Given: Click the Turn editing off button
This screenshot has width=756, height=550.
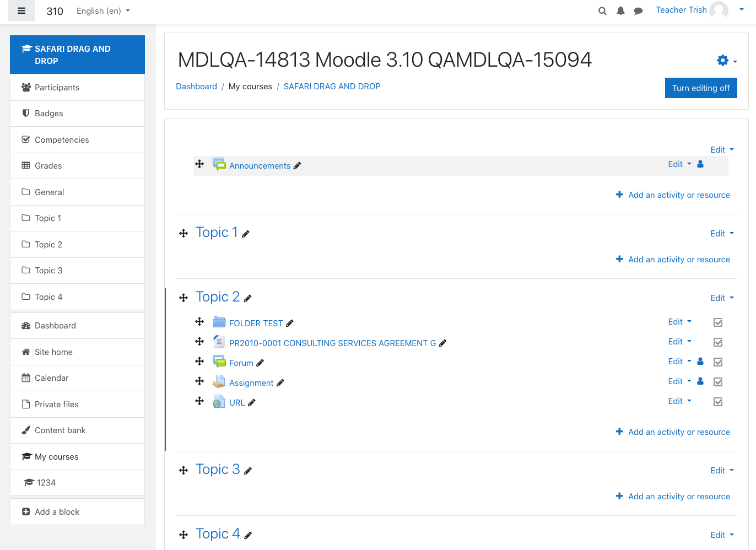Looking at the screenshot, I should [x=701, y=88].
